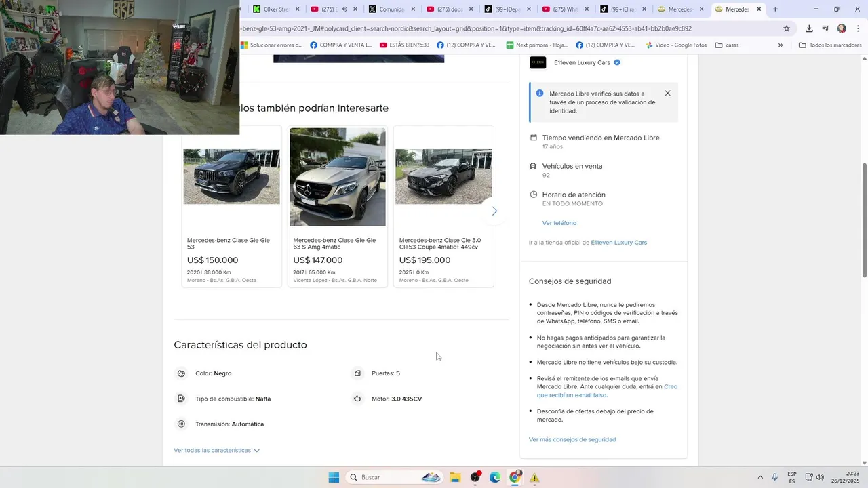Click the verified badge next to E11even Luxury Cars

pyautogui.click(x=617, y=62)
